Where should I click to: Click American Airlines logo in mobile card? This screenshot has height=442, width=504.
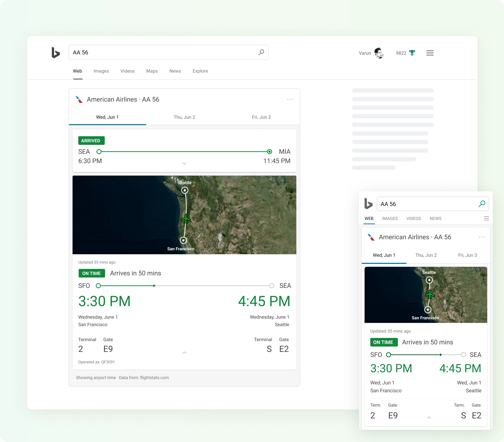coord(371,237)
